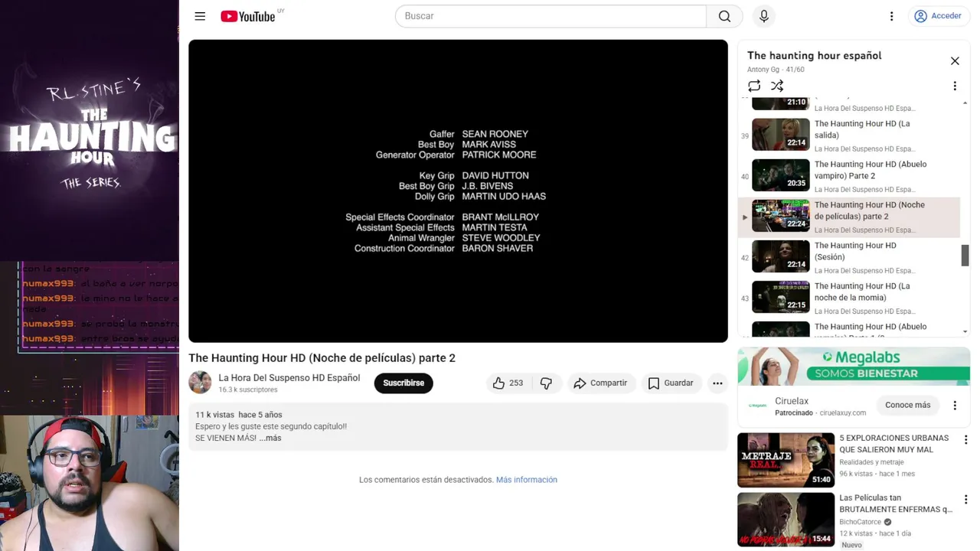980x551 pixels.
Task: Open the settings three-dot menu near Acceder
Action: [891, 16]
